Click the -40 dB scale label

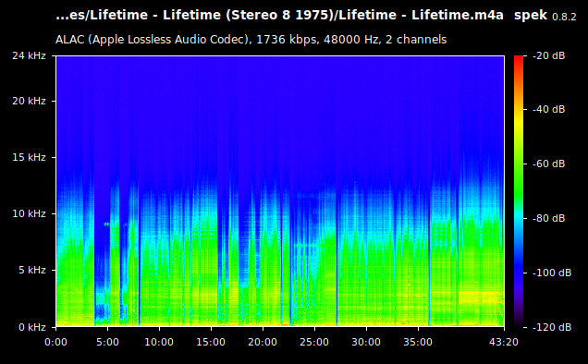548,109
